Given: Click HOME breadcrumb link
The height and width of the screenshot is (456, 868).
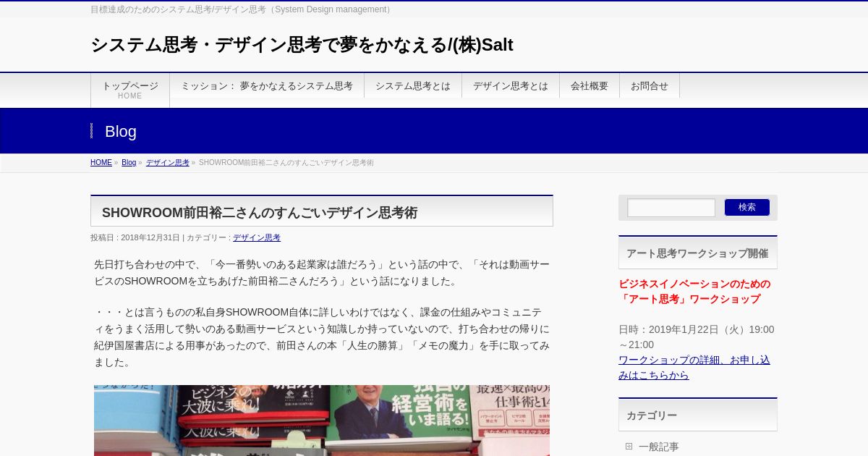Looking at the screenshot, I should (101, 163).
